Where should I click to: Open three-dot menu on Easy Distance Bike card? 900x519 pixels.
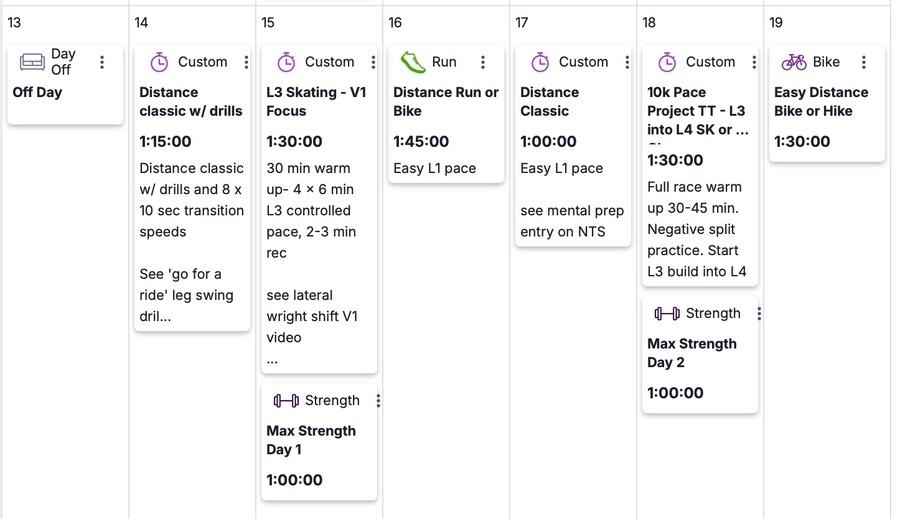864,62
